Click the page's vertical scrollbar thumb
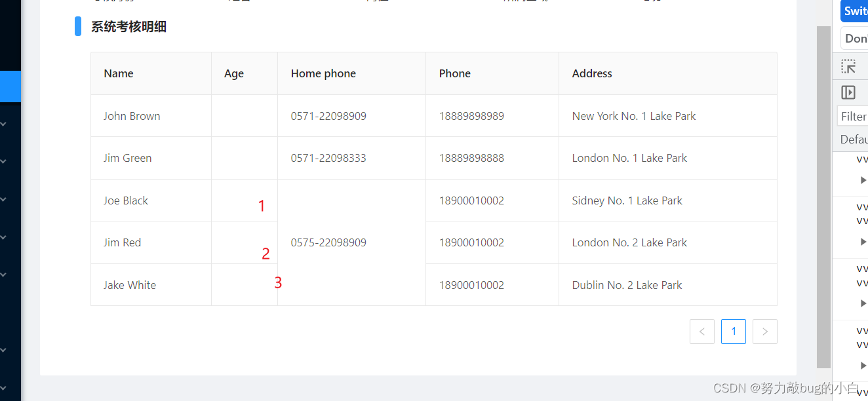This screenshot has width=868, height=401. click(x=823, y=197)
